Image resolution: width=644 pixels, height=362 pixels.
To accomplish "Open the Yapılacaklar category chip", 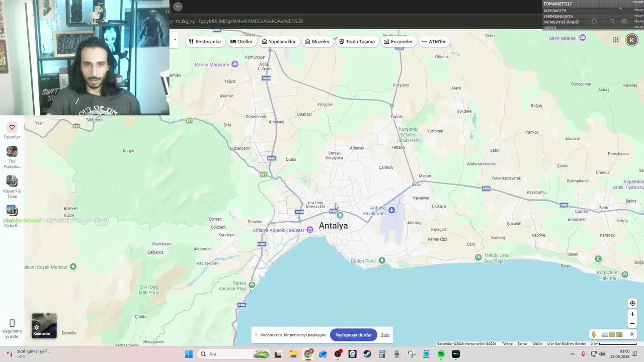I will (x=279, y=42).
